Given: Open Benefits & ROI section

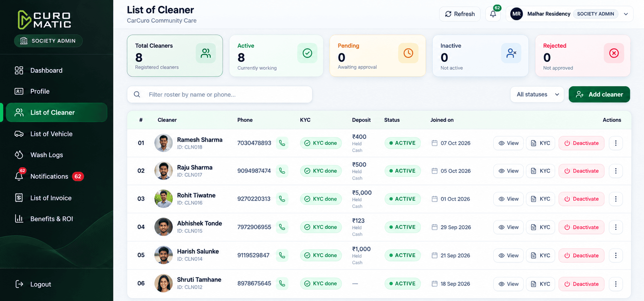Looking at the screenshot, I should point(57,219).
